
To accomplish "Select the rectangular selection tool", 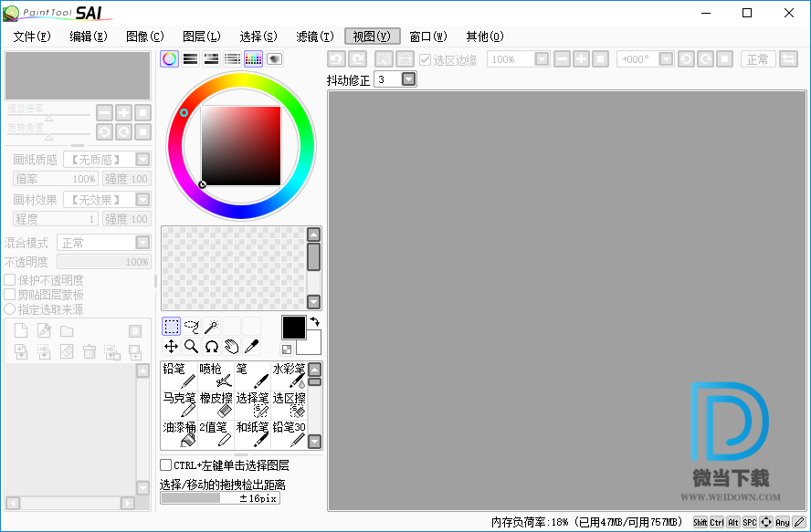I will tap(171, 327).
